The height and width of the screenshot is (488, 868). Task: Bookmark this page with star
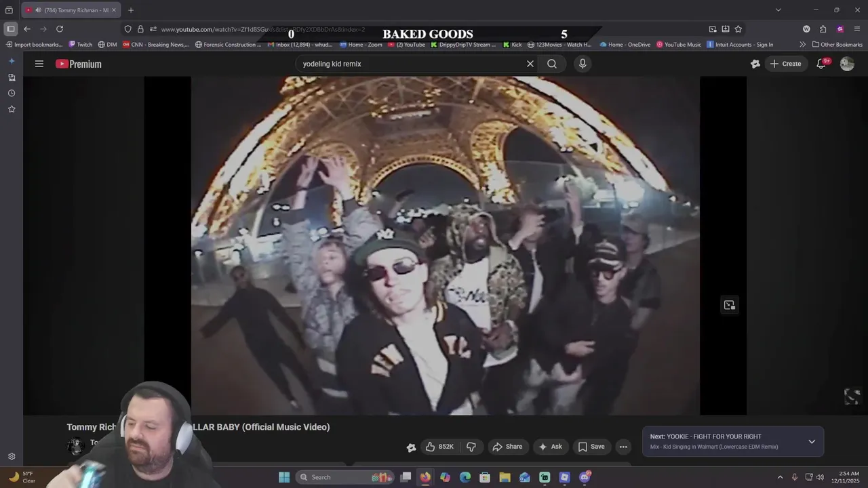pos(738,29)
